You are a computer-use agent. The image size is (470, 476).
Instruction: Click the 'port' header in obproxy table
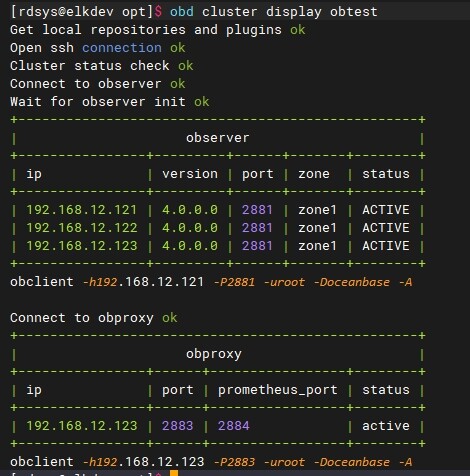[178, 390]
